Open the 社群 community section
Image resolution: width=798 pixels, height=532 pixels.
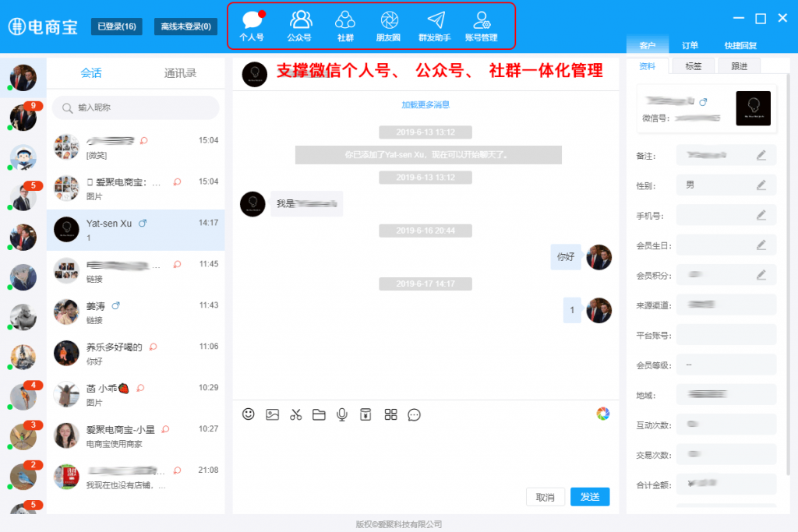(345, 26)
